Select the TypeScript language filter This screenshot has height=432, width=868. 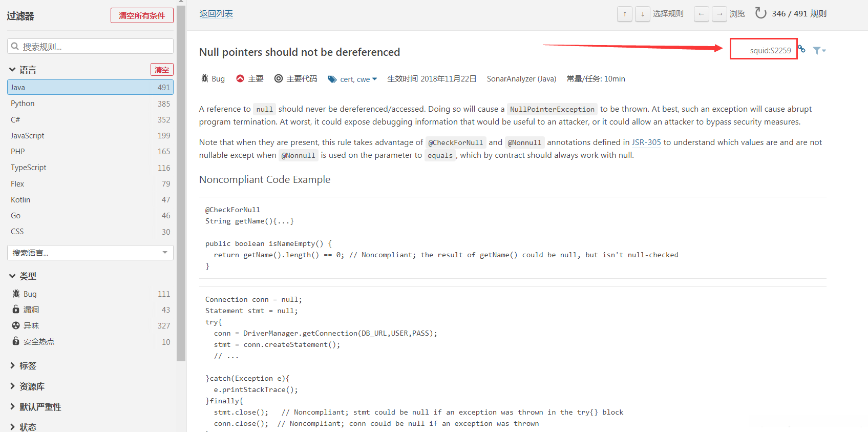90,168
